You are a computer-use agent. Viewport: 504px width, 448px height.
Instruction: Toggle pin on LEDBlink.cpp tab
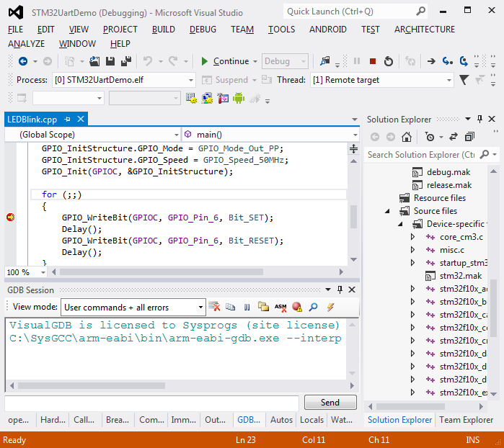pyautogui.click(x=67, y=119)
